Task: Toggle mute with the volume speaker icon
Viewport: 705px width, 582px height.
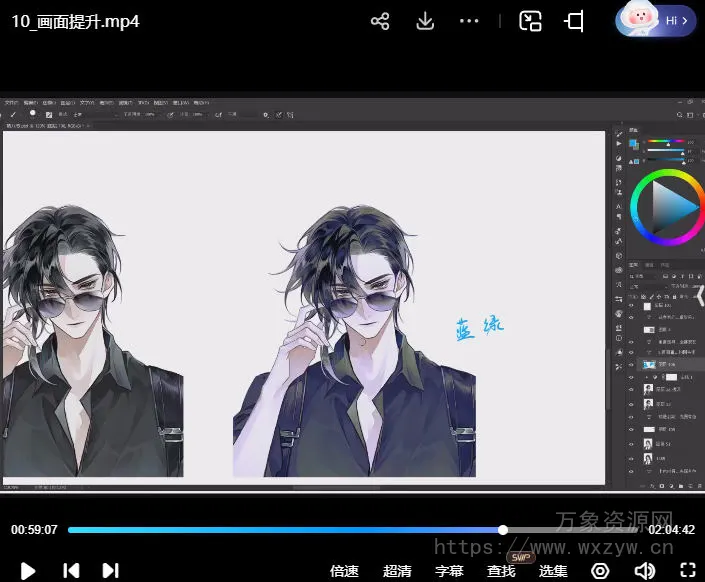Action: pos(644,571)
